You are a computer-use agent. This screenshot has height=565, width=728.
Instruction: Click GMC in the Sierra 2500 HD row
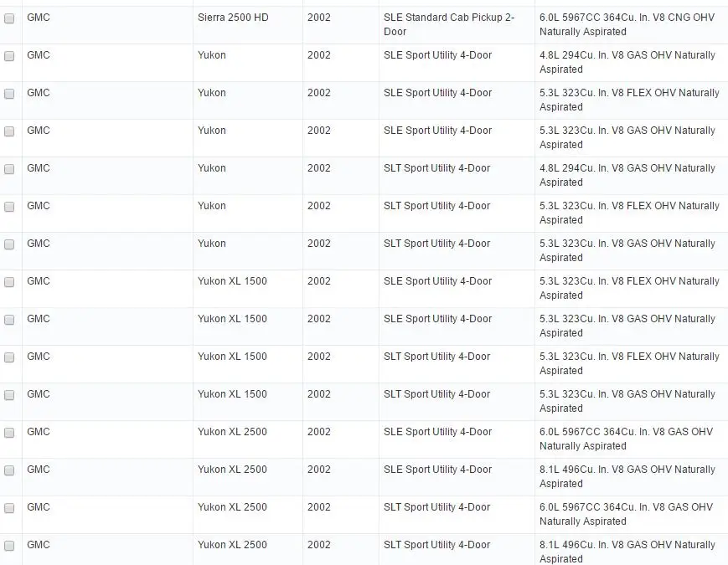pyautogui.click(x=39, y=18)
